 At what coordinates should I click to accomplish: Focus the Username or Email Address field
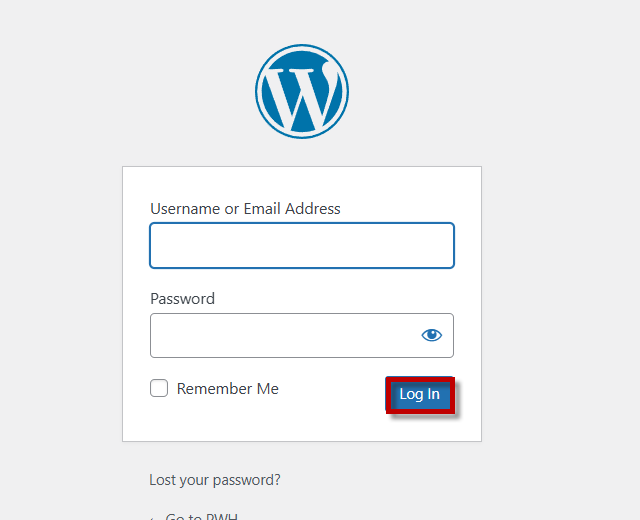[x=301, y=245]
